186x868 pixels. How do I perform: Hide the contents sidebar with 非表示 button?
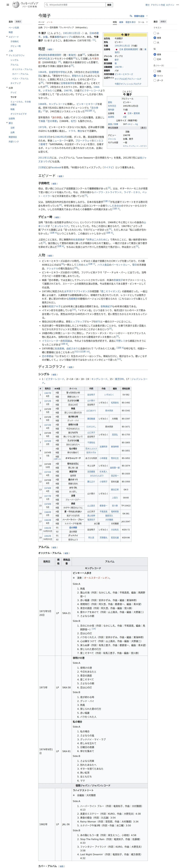pyautogui.click(x=18, y=22)
